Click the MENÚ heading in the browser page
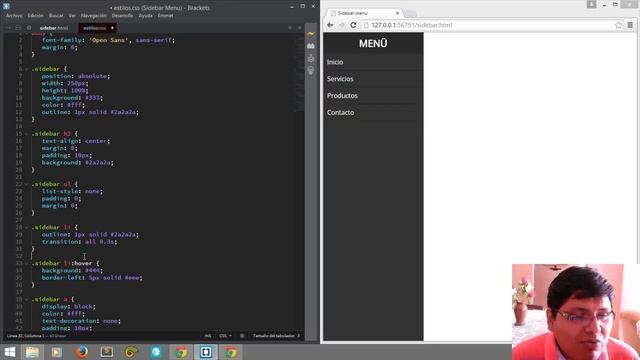The image size is (640, 360). coord(373,44)
